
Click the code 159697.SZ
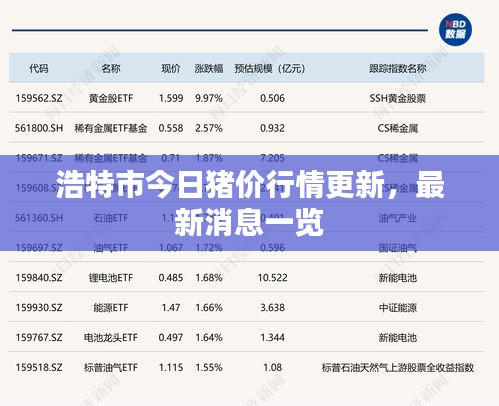(39, 248)
